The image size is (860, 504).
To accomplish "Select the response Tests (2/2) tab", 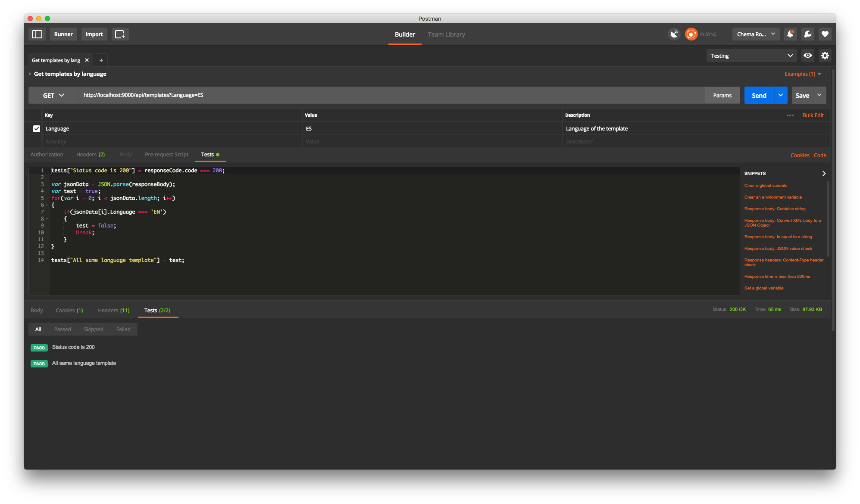I will coord(157,311).
